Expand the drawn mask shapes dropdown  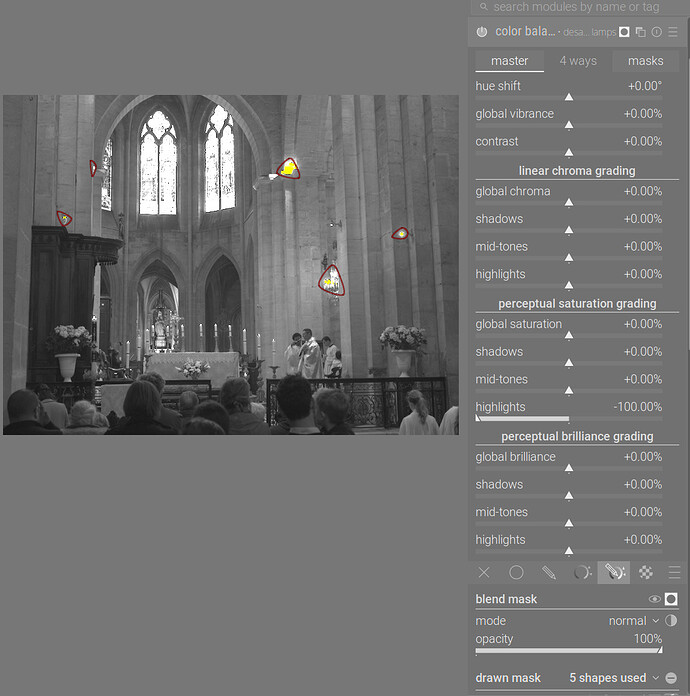[x=614, y=678]
